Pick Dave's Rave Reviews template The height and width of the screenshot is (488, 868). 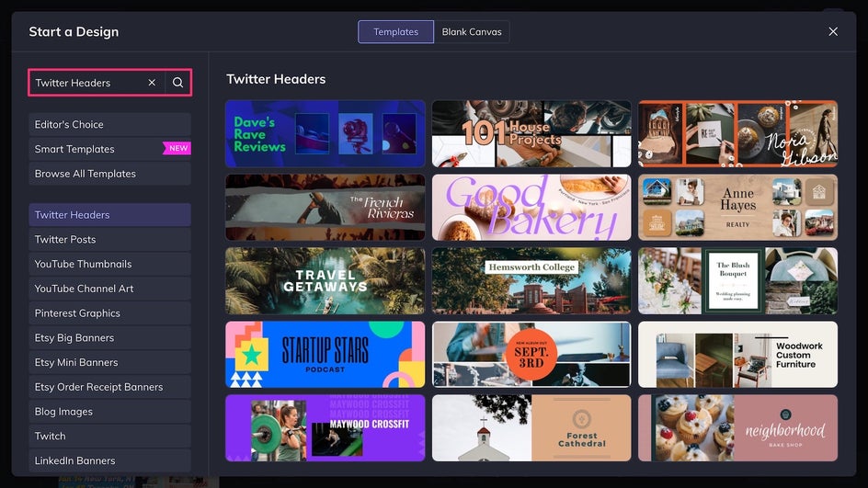point(325,134)
